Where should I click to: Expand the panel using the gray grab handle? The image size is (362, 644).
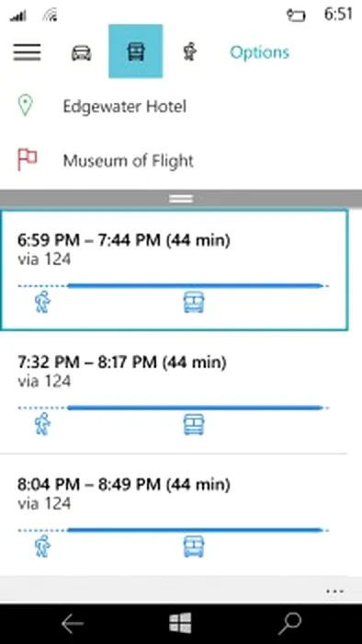(181, 199)
